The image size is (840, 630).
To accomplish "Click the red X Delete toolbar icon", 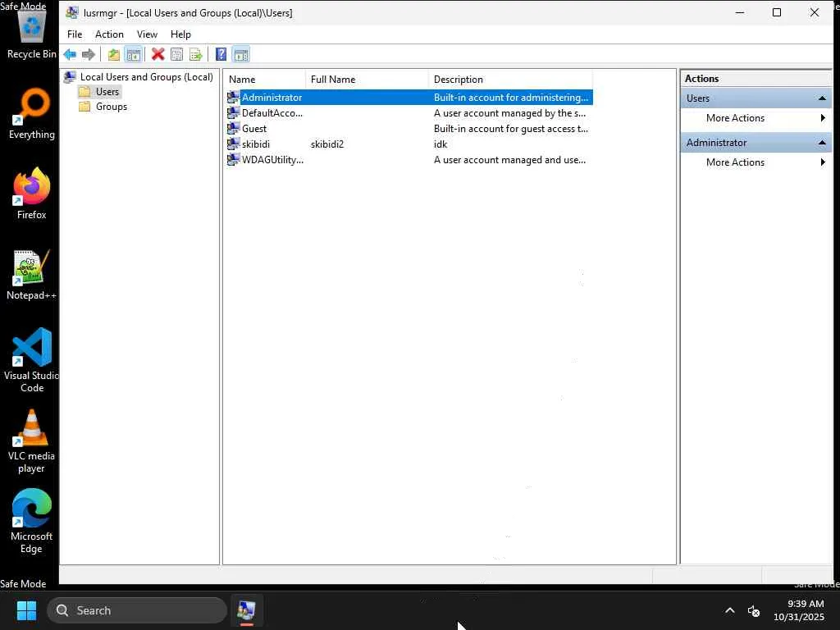I will pos(158,54).
